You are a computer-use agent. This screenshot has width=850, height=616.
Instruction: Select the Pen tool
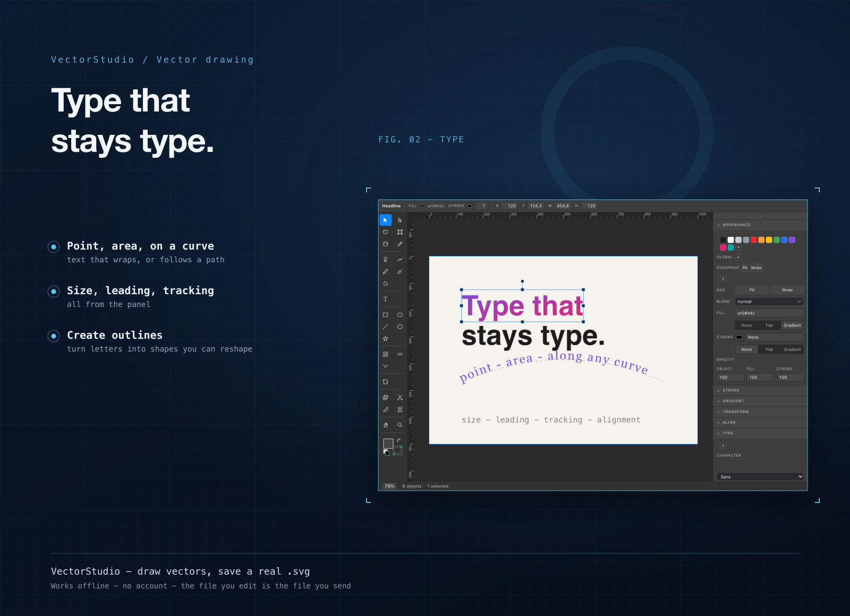(x=386, y=260)
